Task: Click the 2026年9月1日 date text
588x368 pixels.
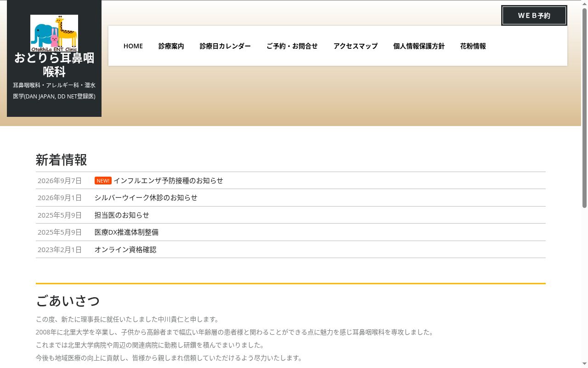Action: pyautogui.click(x=60, y=198)
